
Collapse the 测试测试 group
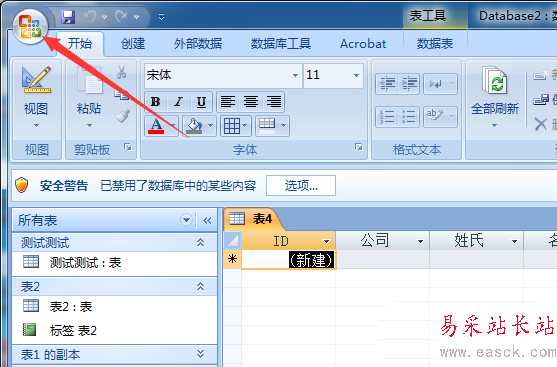[201, 242]
